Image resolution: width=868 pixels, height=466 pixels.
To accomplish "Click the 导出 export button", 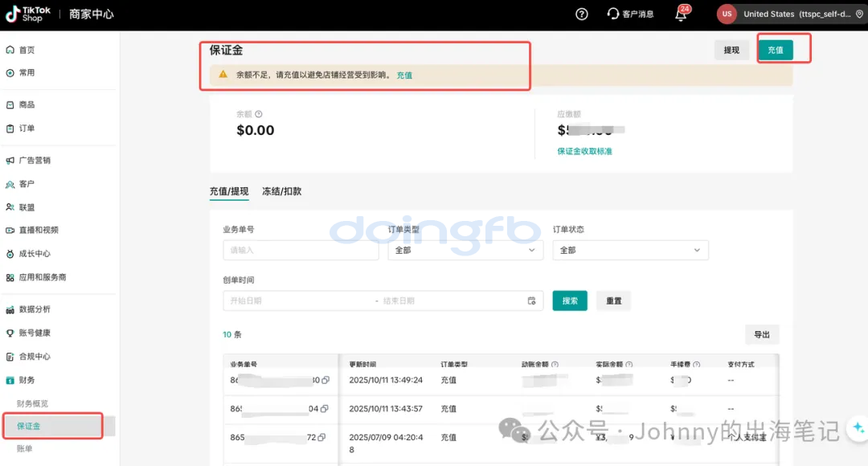I will (761, 334).
